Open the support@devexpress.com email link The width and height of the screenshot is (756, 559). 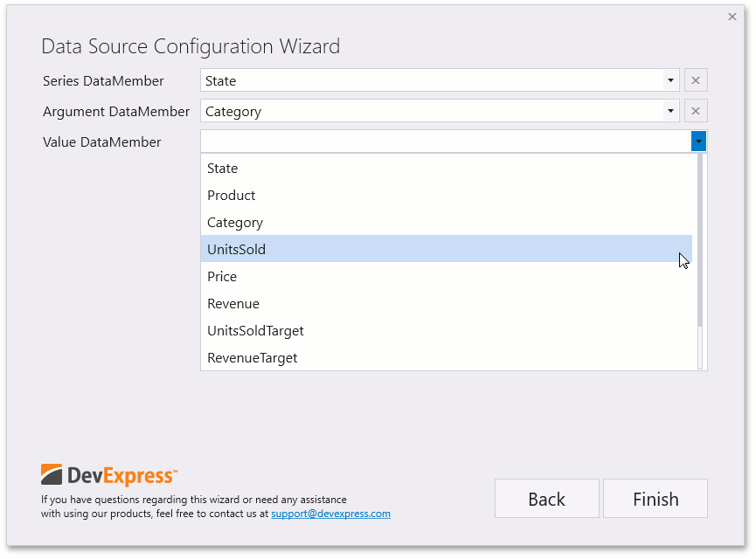coord(330,514)
